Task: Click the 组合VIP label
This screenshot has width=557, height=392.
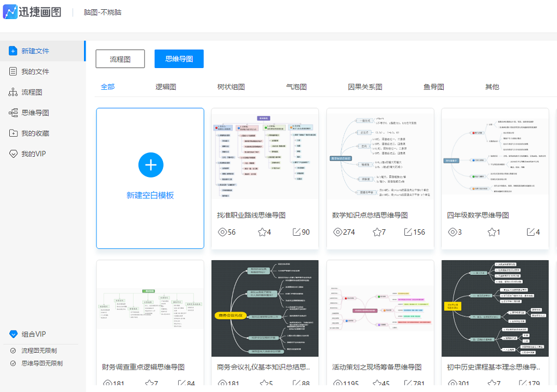Action: coord(33,334)
